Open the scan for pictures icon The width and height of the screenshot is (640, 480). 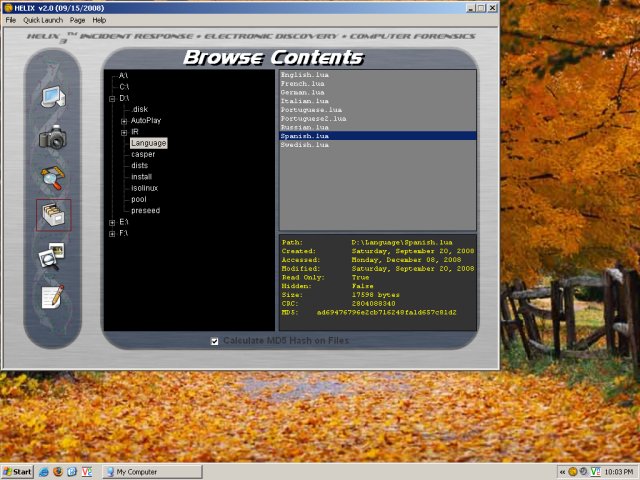(51, 256)
